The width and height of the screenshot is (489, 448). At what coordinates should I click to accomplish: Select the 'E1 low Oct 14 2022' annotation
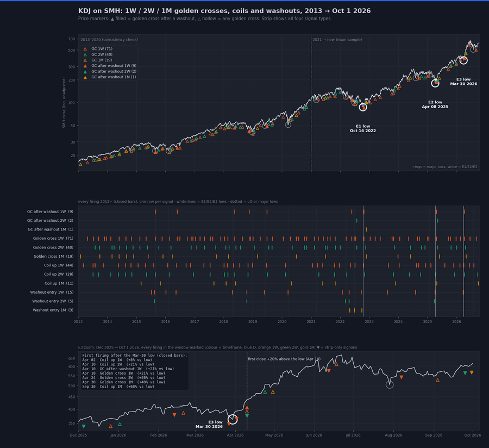[x=363, y=128]
